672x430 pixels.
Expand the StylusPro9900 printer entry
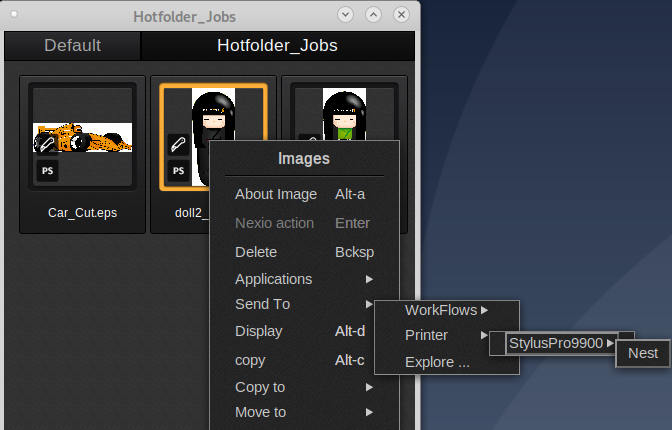point(561,343)
